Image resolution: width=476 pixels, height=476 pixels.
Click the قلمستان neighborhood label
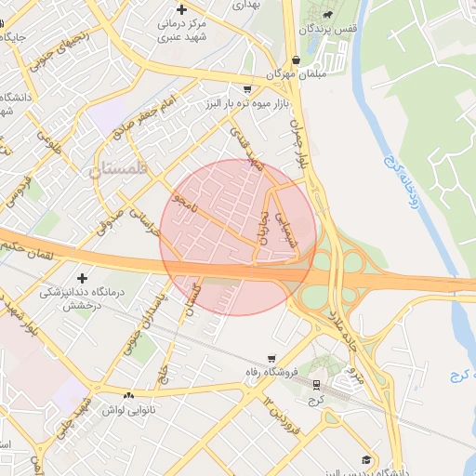118,170
